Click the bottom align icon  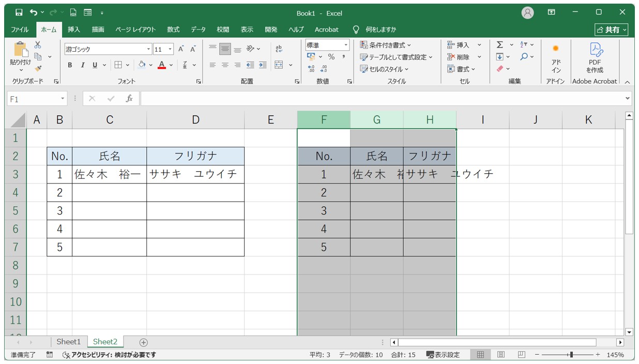[x=237, y=49]
